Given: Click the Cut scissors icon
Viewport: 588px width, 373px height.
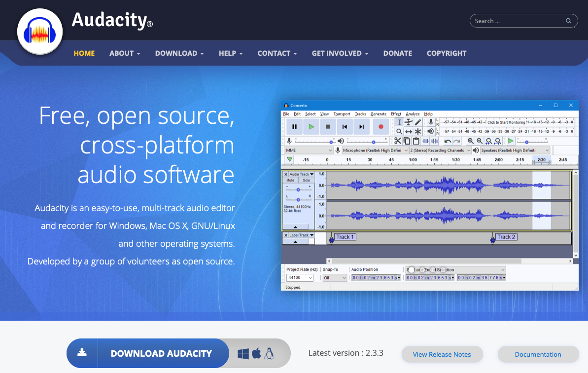Looking at the screenshot, I should click(x=397, y=141).
